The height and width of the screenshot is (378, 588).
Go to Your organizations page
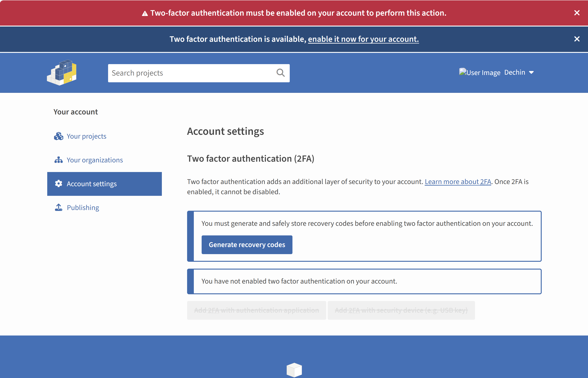point(95,160)
